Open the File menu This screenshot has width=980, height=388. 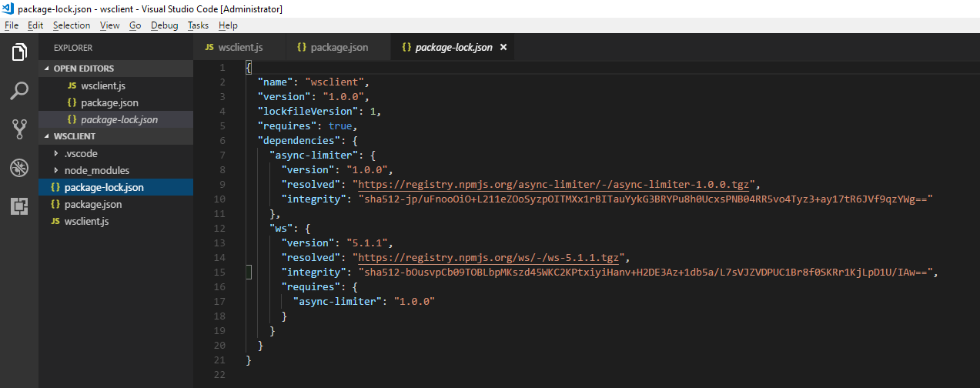12,25
